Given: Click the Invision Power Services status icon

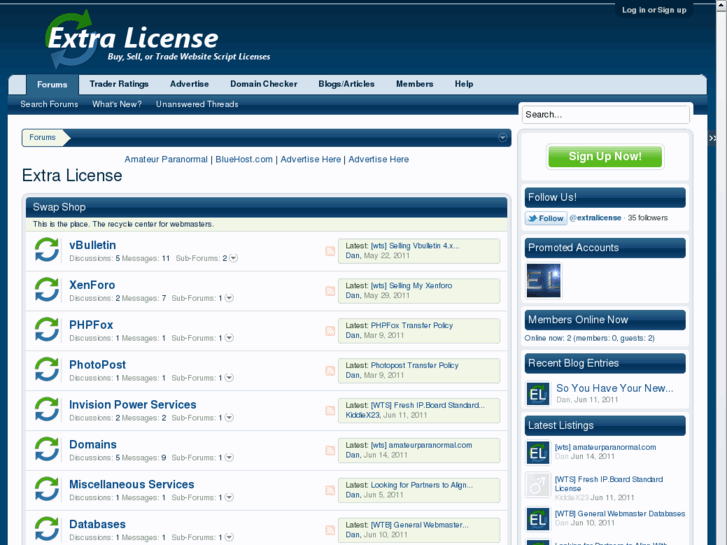Looking at the screenshot, I should [47, 409].
